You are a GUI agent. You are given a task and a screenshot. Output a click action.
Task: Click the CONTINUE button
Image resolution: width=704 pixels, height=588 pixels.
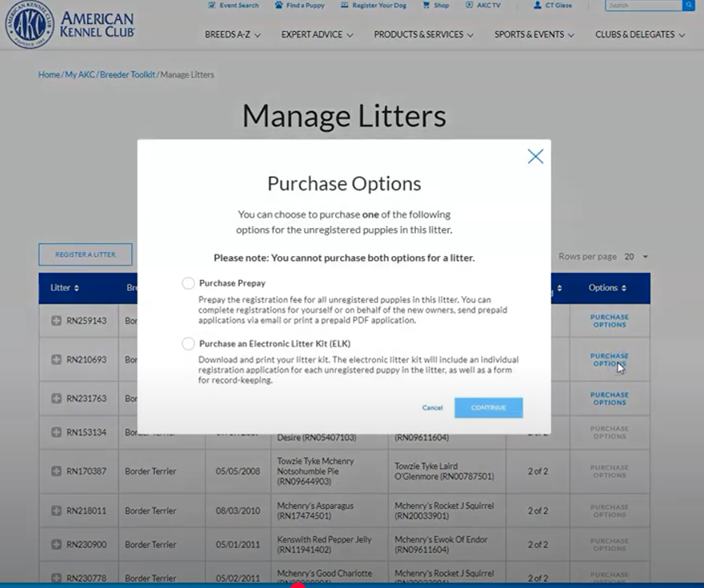click(489, 407)
